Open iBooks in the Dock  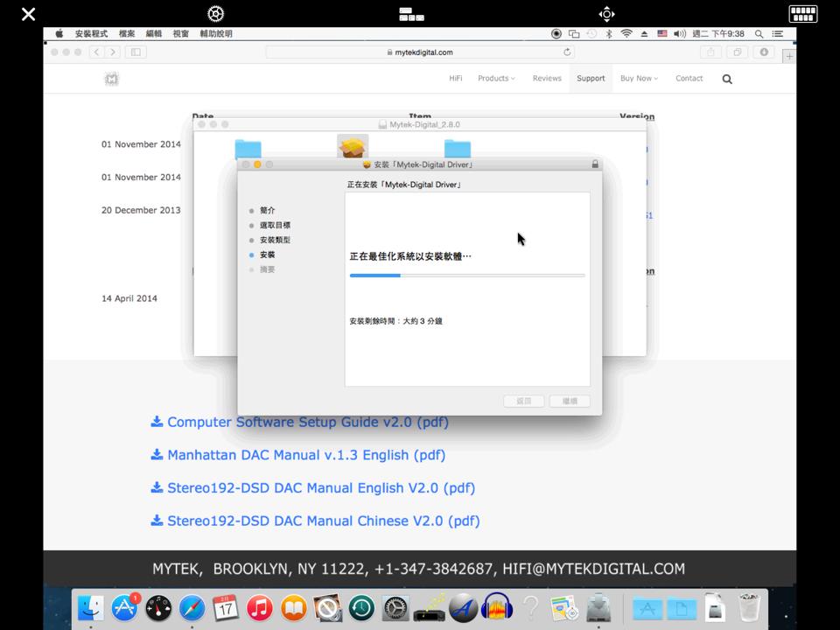[x=294, y=609]
